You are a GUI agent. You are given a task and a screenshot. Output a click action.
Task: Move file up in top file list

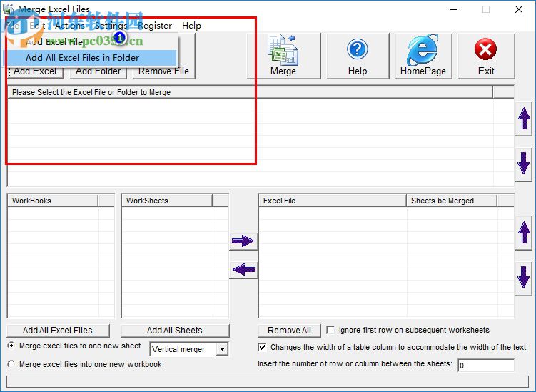coord(524,119)
